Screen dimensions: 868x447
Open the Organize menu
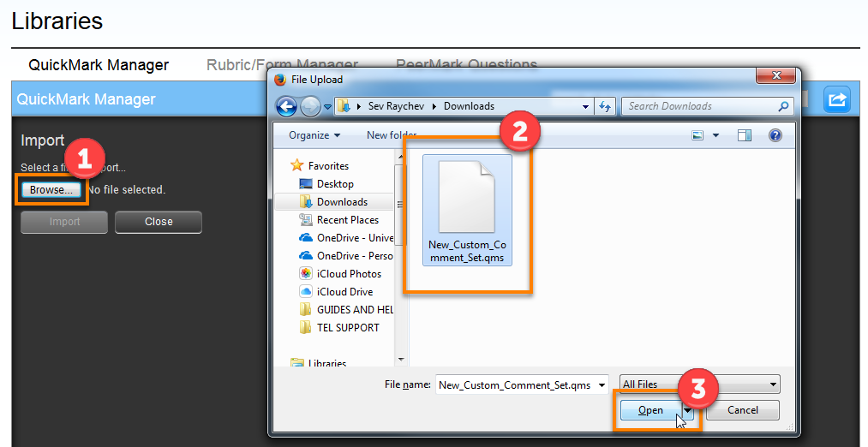point(314,135)
